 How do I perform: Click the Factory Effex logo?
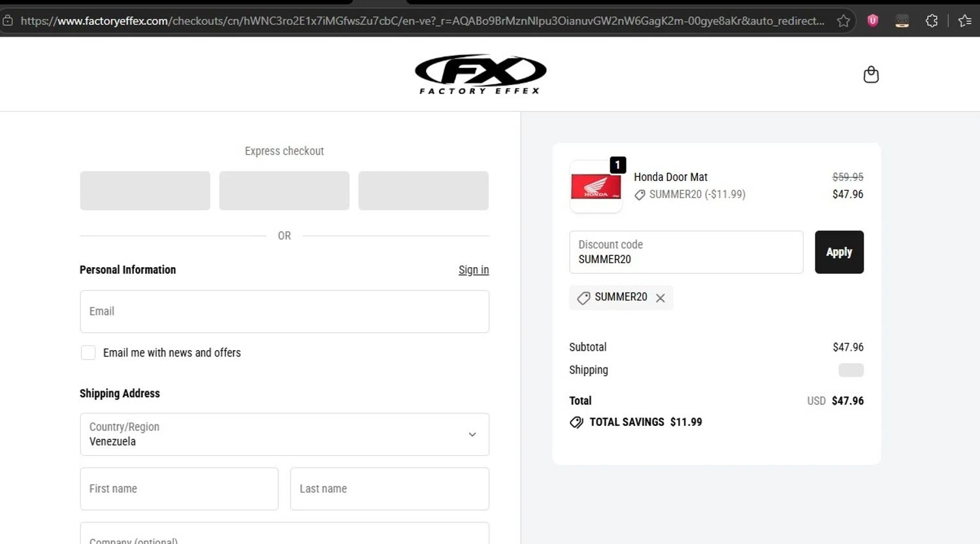pos(481,74)
